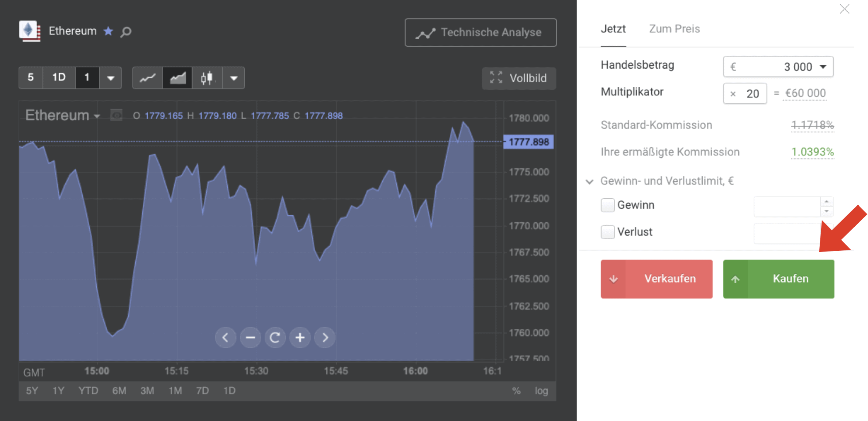This screenshot has height=421, width=868.
Task: Click the GMT timezone label
Action: (x=34, y=373)
